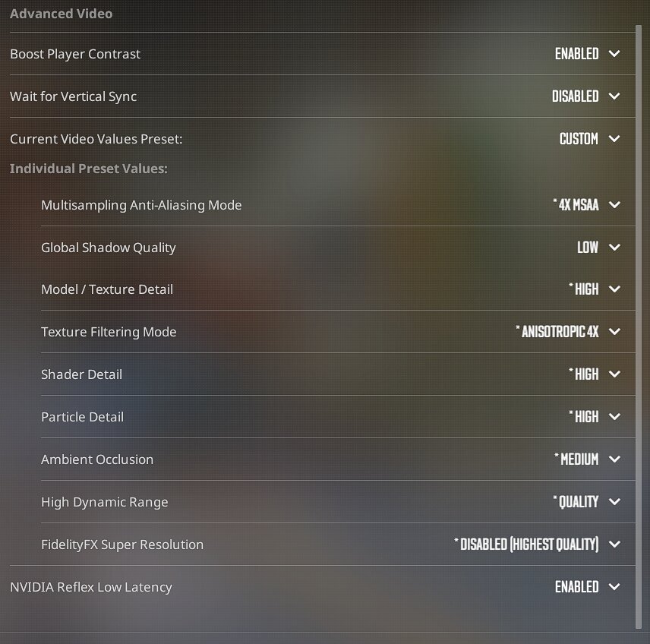Click the CUSTOM preset value

tap(579, 139)
